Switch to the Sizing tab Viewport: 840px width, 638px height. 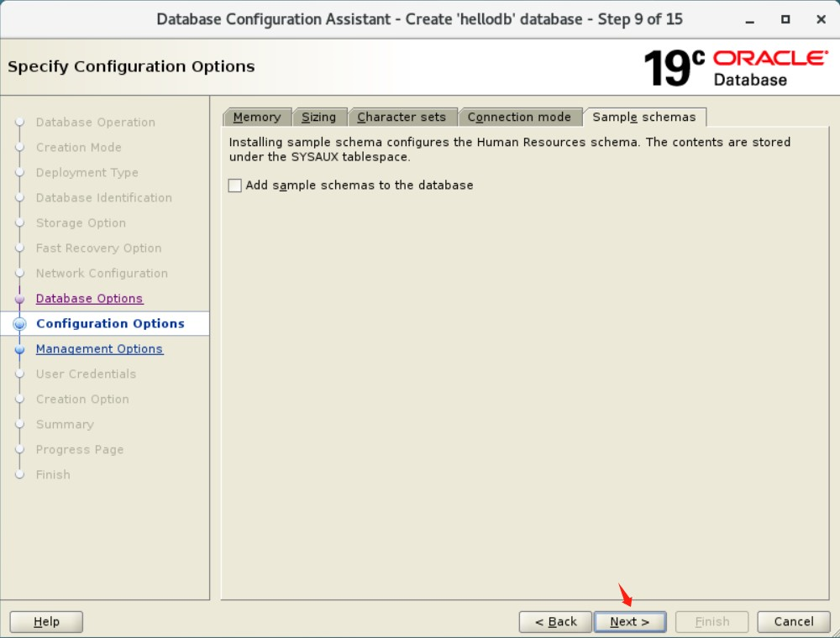pos(318,117)
